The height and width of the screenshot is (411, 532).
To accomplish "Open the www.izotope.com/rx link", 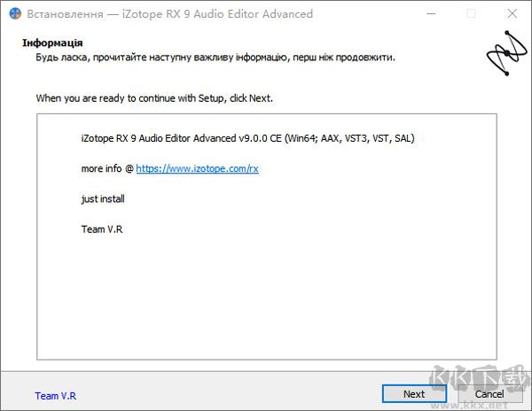I will click(x=197, y=168).
